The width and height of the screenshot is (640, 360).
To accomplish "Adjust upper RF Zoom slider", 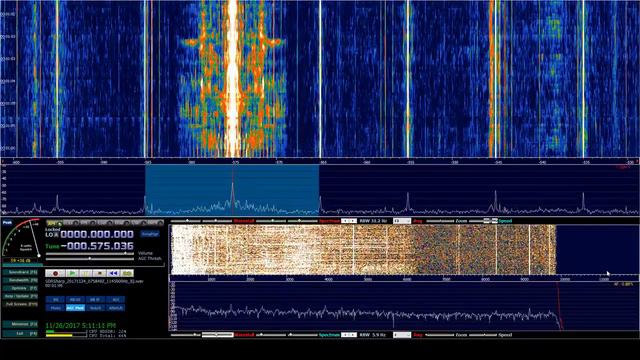I will [x=439, y=221].
